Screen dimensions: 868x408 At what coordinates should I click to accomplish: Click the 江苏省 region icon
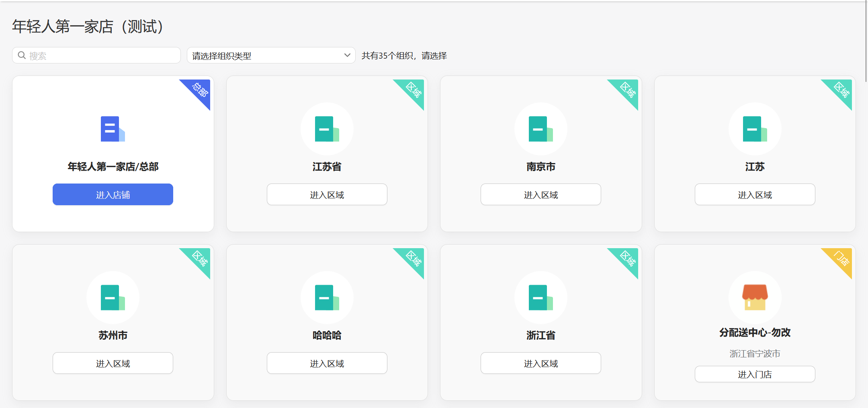pyautogui.click(x=327, y=129)
